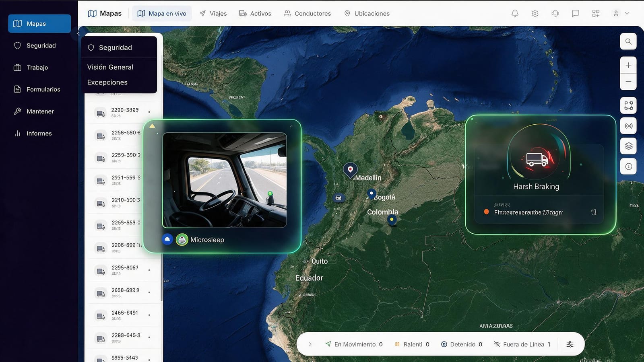
Task: Switch to the Conductores tab
Action: pyautogui.click(x=308, y=14)
